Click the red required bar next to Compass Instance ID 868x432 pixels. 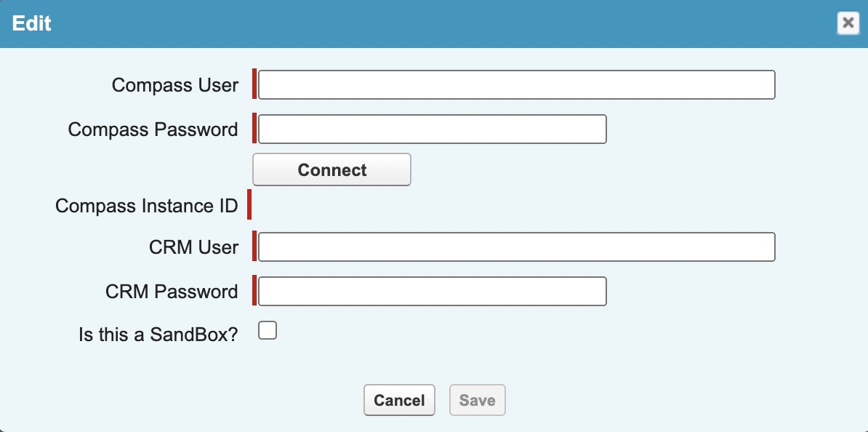click(x=249, y=204)
